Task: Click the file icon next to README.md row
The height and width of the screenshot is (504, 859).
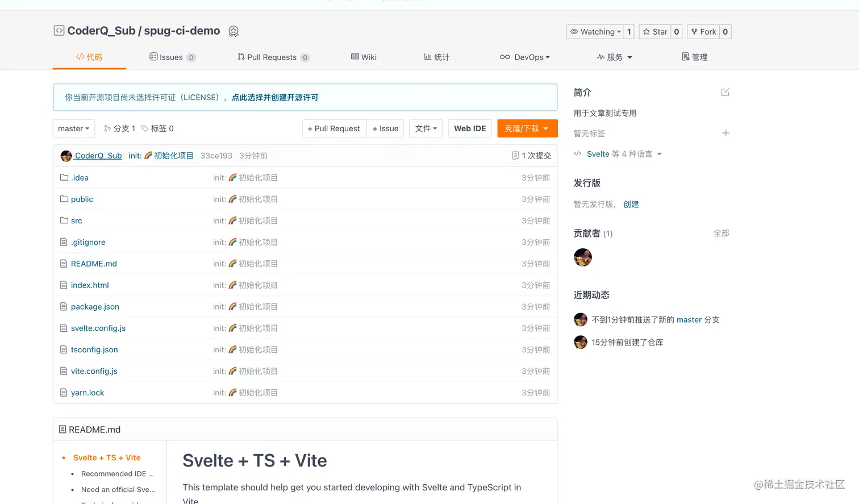Action: tap(64, 264)
